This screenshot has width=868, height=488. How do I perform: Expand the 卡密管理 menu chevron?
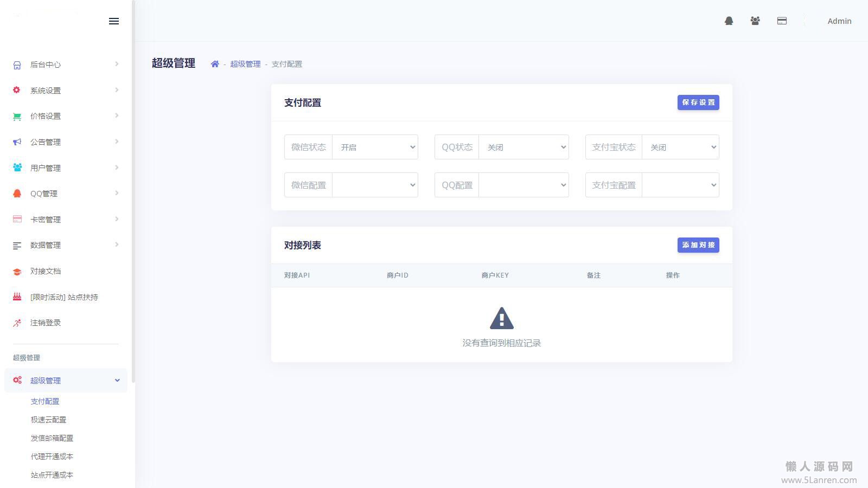click(117, 219)
